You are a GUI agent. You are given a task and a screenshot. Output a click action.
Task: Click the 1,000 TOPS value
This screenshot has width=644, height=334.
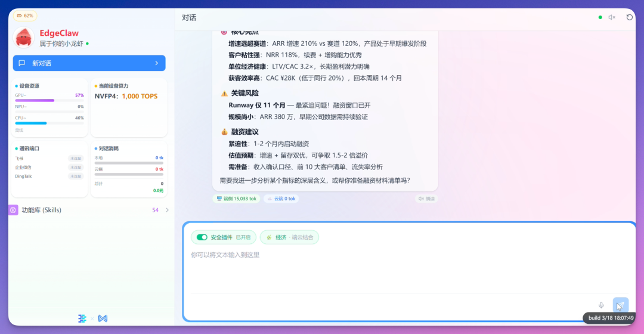tap(140, 96)
